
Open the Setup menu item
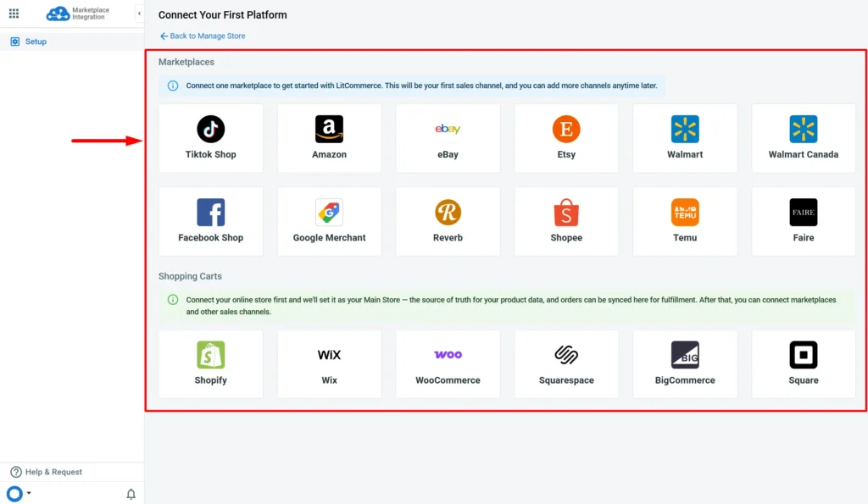72,42
